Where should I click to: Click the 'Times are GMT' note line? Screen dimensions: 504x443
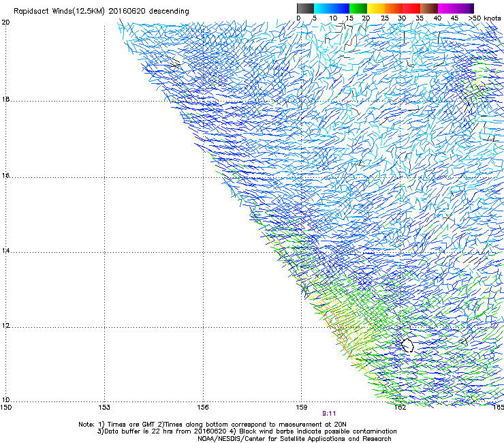(x=212, y=425)
